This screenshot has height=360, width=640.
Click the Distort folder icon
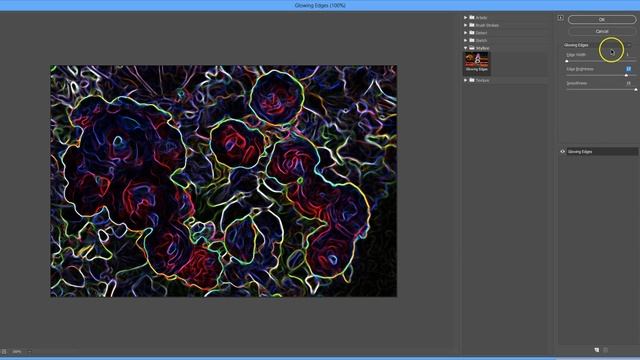472,33
